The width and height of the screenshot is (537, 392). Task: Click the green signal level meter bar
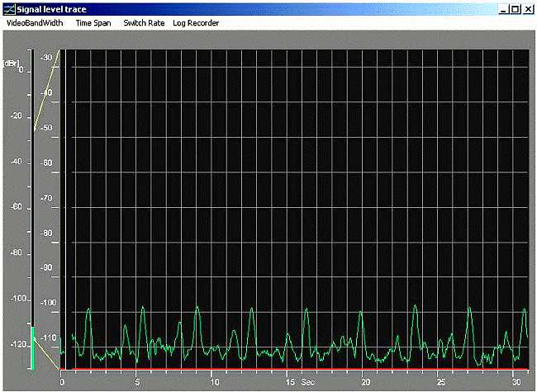coord(33,348)
